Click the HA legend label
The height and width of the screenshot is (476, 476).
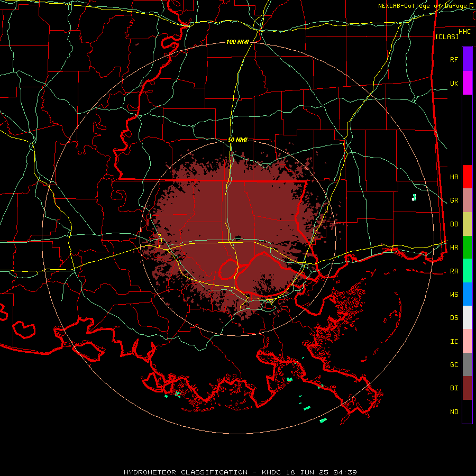click(454, 177)
